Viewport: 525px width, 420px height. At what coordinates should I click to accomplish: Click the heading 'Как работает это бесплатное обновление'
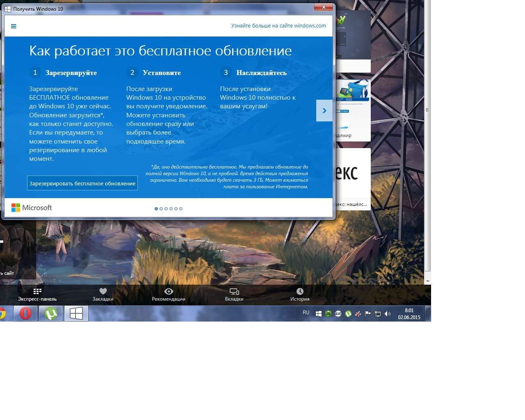point(160,51)
